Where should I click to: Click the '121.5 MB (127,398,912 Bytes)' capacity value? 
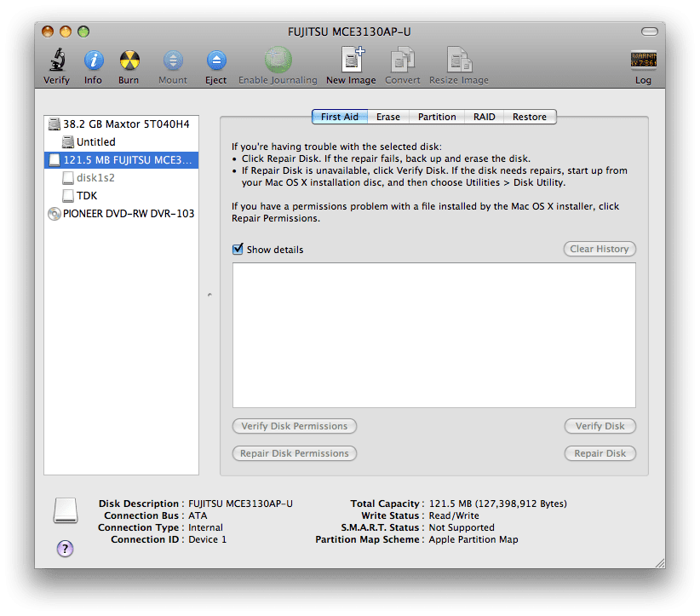(498, 504)
